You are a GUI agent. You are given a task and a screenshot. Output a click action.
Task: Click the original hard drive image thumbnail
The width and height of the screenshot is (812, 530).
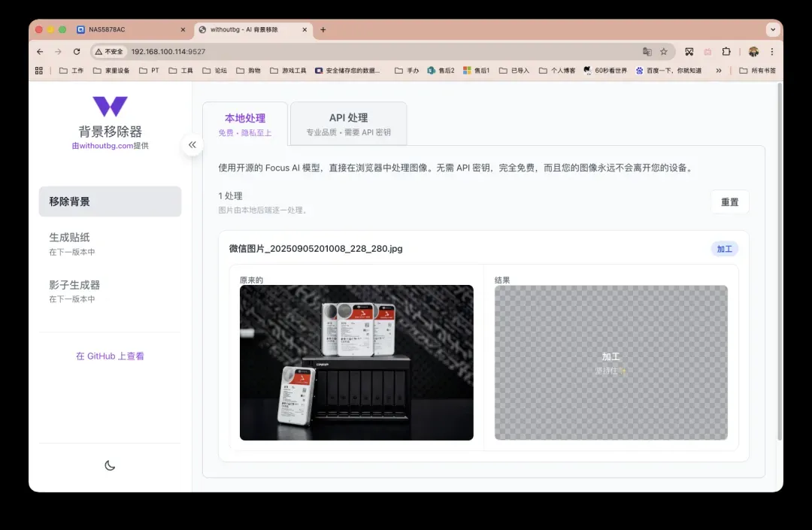pyautogui.click(x=356, y=362)
